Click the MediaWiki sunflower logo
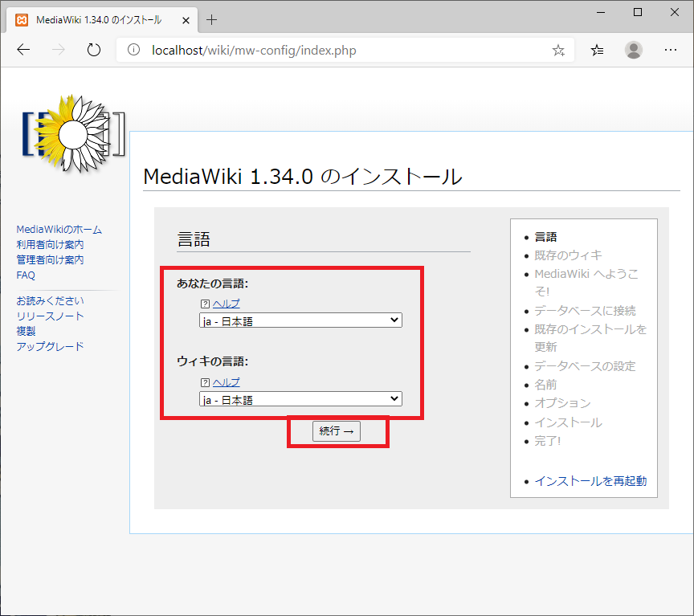The width and height of the screenshot is (694, 616). [74, 133]
